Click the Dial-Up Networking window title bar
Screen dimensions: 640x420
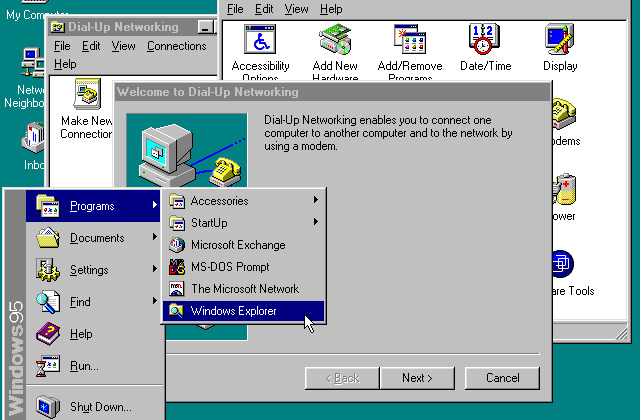pyautogui.click(x=132, y=27)
